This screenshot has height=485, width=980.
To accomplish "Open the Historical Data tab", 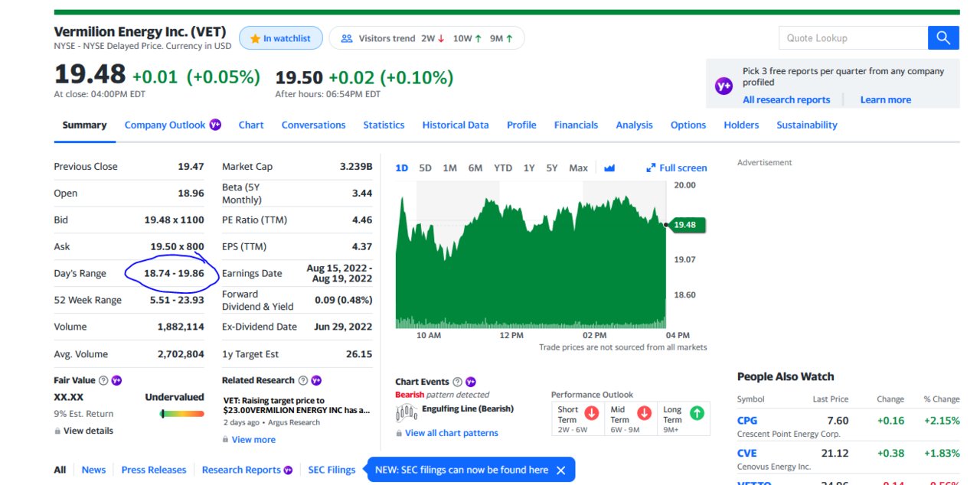I will click(x=456, y=125).
